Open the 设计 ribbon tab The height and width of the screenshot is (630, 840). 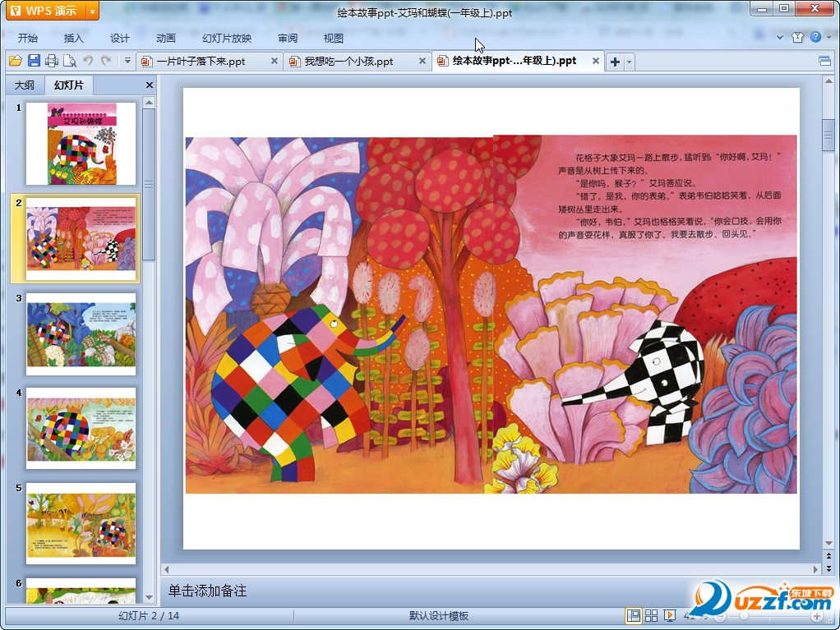119,38
